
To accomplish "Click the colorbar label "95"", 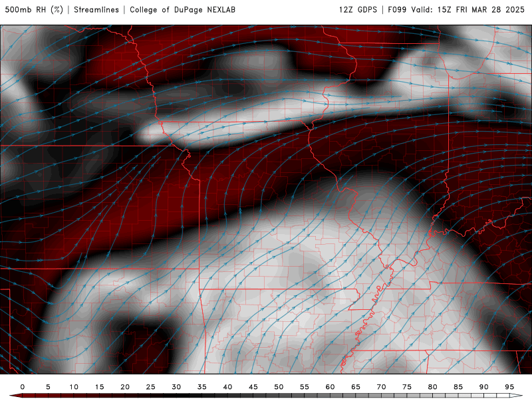I will pos(509,387).
